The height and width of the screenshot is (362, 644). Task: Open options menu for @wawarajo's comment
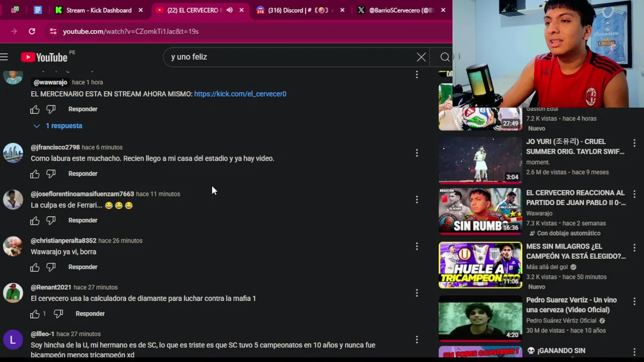coord(417,74)
